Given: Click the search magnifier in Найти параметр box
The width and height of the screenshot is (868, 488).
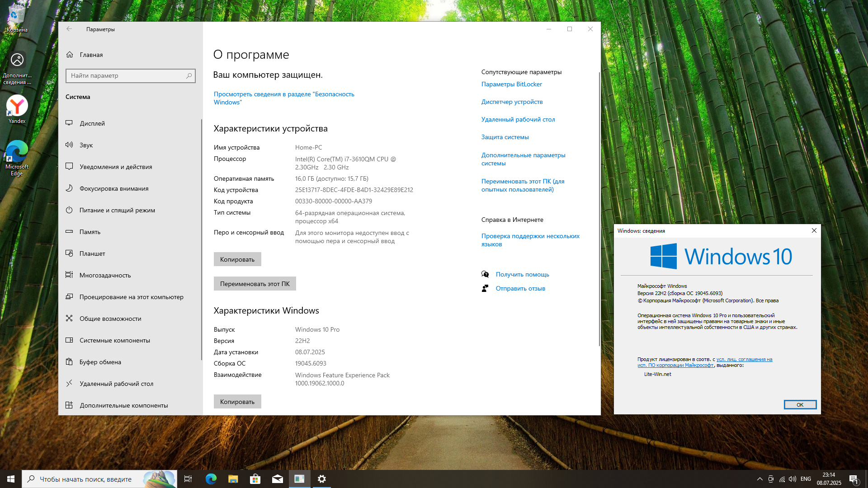Looking at the screenshot, I should 189,76.
